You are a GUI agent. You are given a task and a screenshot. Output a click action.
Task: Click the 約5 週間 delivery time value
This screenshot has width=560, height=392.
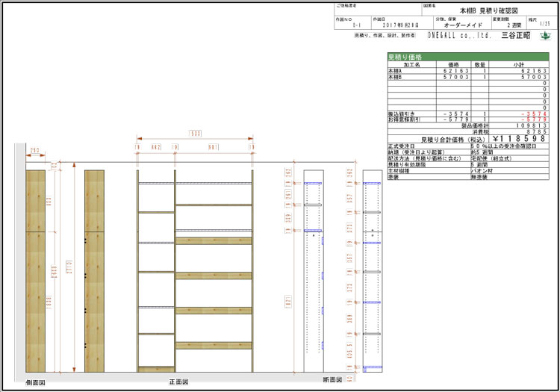coord(482,152)
